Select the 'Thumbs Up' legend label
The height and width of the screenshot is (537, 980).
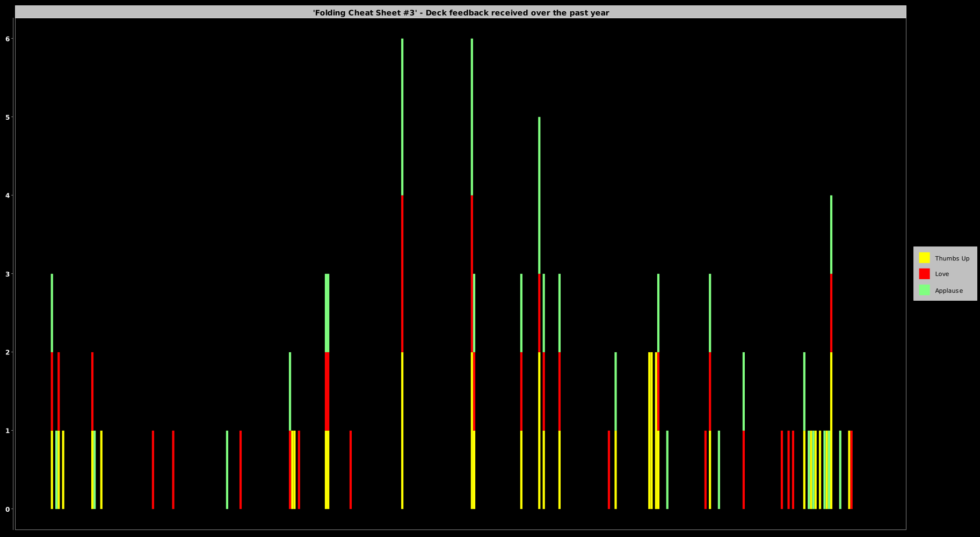point(952,258)
